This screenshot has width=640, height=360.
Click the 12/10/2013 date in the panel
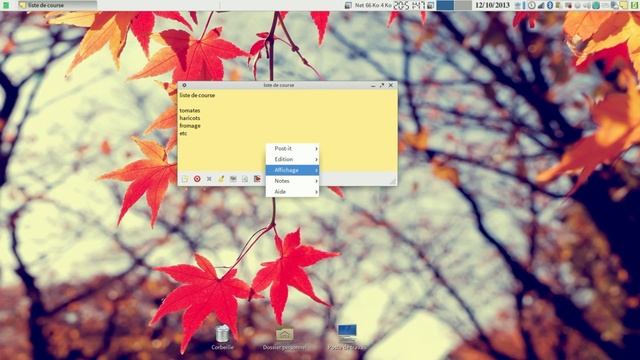(492, 5)
